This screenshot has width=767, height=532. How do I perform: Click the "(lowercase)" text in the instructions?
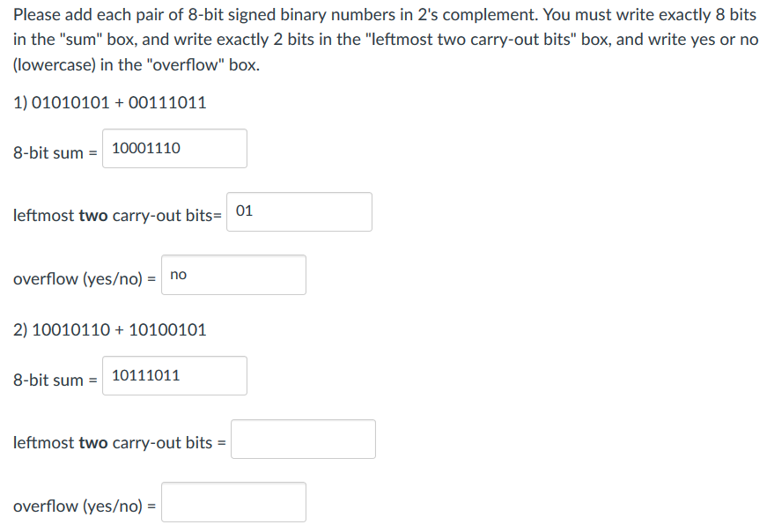coord(55,64)
